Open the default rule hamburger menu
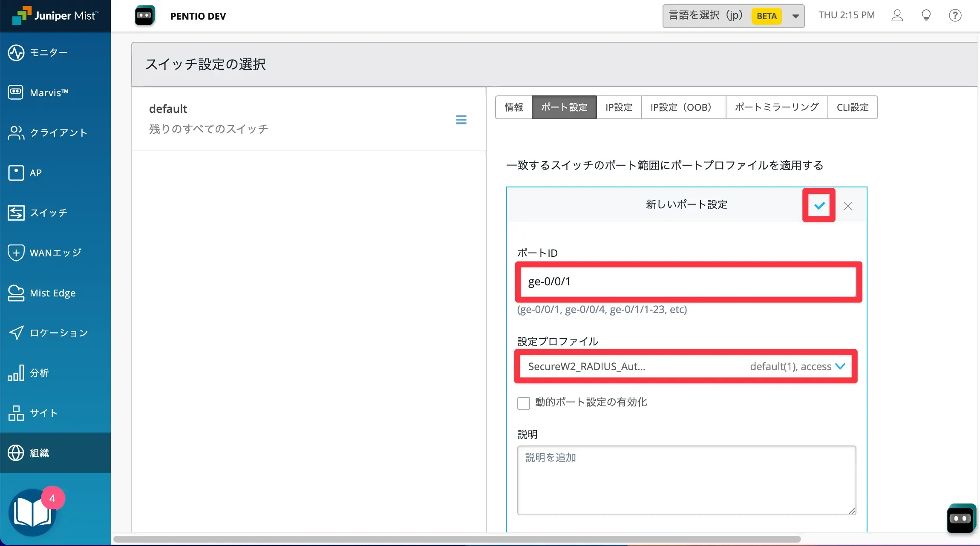The height and width of the screenshot is (546, 980). (x=461, y=120)
